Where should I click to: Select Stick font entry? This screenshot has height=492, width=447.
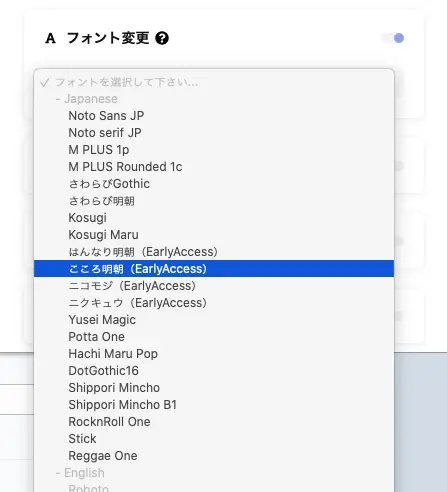pos(214,439)
